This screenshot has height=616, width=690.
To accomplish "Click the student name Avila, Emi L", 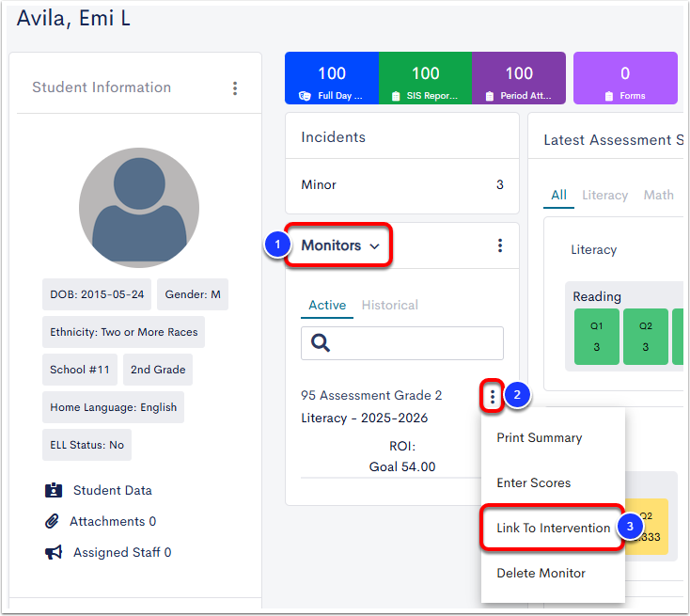I will coord(73,19).
